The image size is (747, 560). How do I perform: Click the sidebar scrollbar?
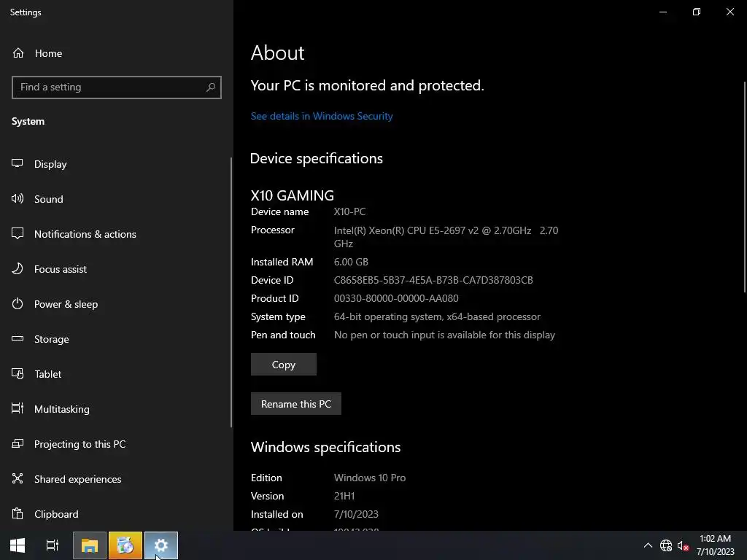[x=231, y=292]
